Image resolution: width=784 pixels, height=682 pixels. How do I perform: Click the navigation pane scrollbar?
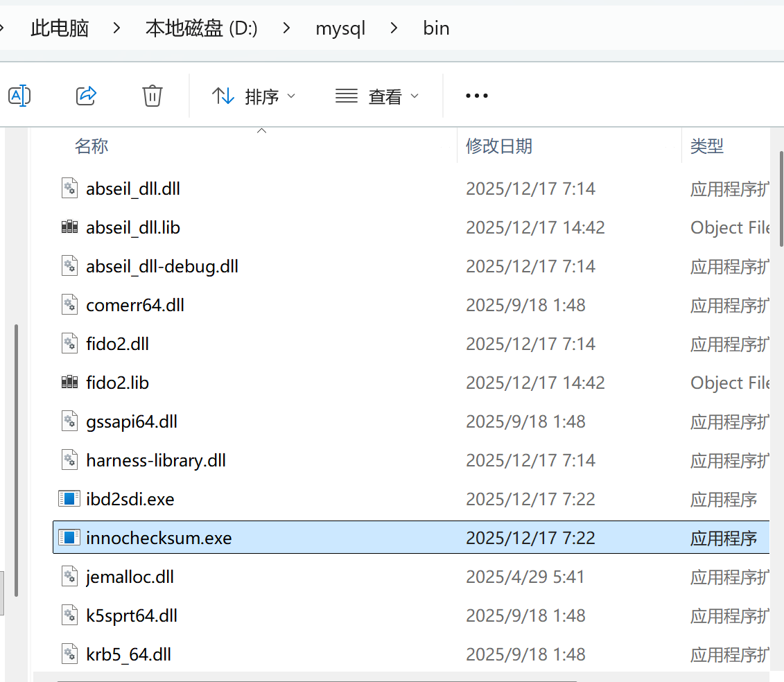pyautogui.click(x=16, y=460)
